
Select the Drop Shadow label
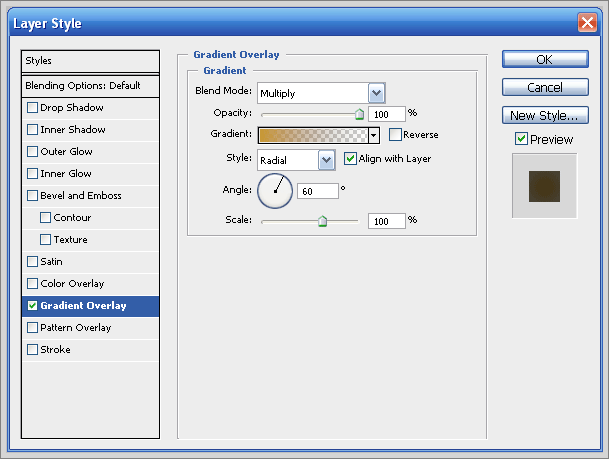(x=72, y=108)
